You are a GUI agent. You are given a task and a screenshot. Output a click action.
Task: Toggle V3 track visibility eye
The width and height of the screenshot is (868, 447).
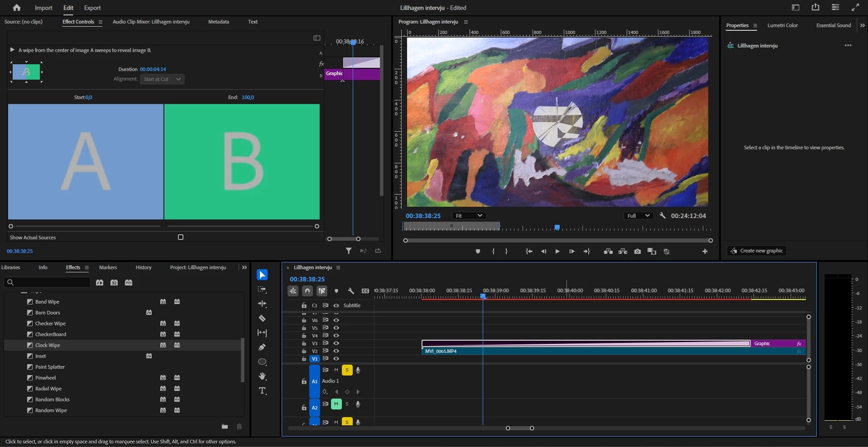click(x=336, y=343)
